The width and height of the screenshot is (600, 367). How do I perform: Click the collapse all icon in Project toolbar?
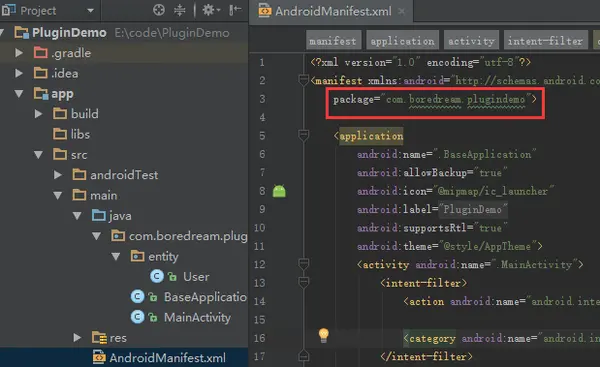(x=179, y=10)
